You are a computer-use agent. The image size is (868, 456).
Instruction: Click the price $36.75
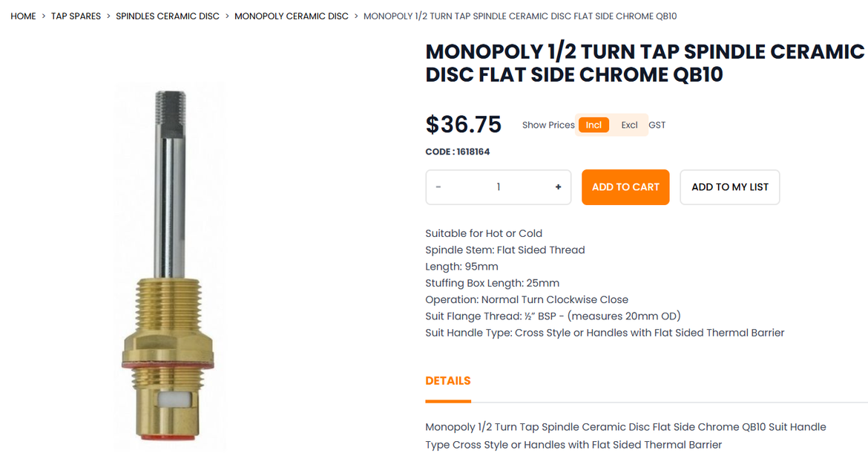[463, 124]
